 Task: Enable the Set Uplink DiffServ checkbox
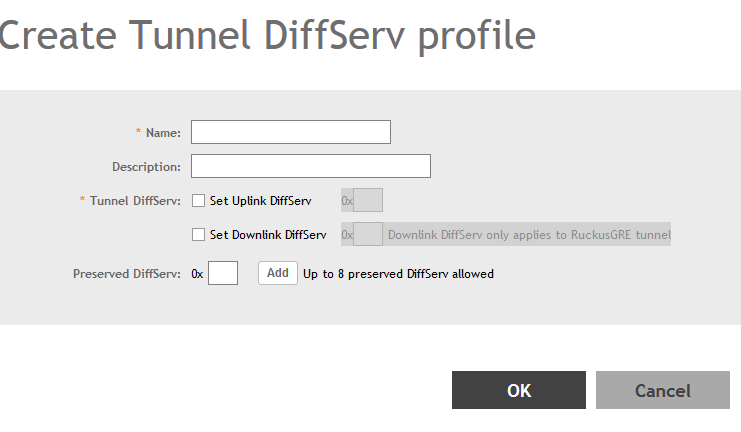click(x=198, y=200)
